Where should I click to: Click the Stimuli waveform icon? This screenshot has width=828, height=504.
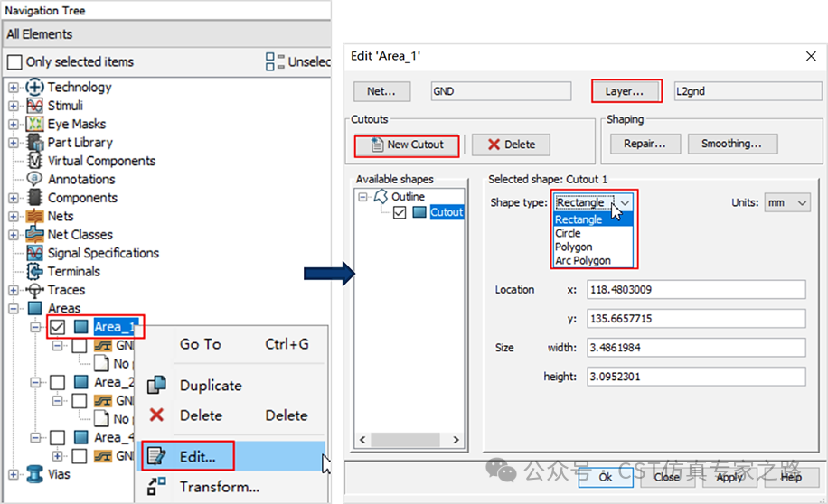34,106
